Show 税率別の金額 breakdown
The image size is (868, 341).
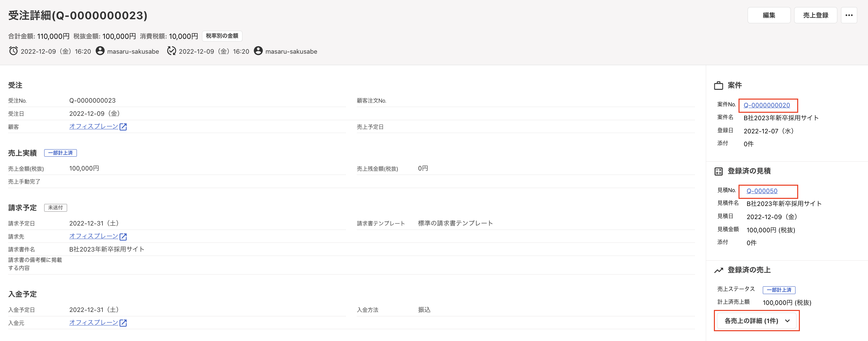point(222,36)
